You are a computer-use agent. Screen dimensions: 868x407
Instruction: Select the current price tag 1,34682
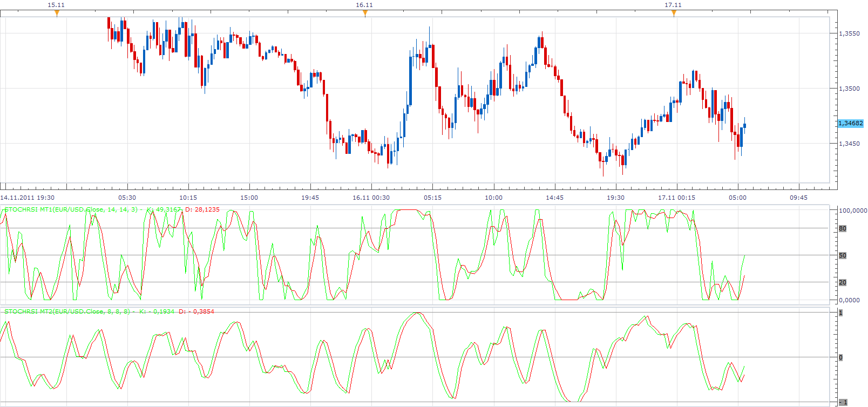click(850, 123)
